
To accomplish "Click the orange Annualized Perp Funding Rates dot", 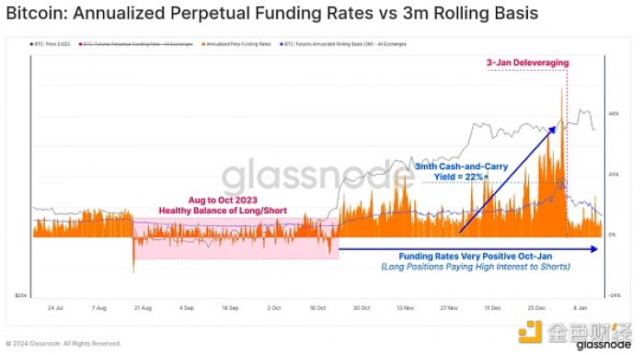I will pos(203,44).
